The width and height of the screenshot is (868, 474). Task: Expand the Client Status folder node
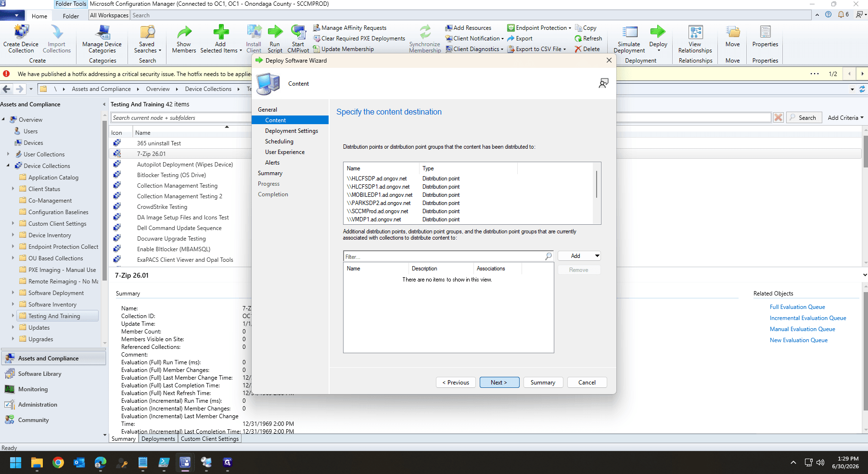(13, 189)
